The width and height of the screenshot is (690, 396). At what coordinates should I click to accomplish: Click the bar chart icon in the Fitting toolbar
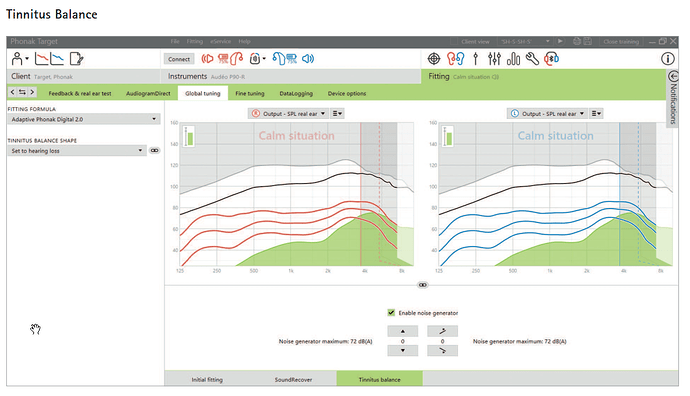(513, 59)
